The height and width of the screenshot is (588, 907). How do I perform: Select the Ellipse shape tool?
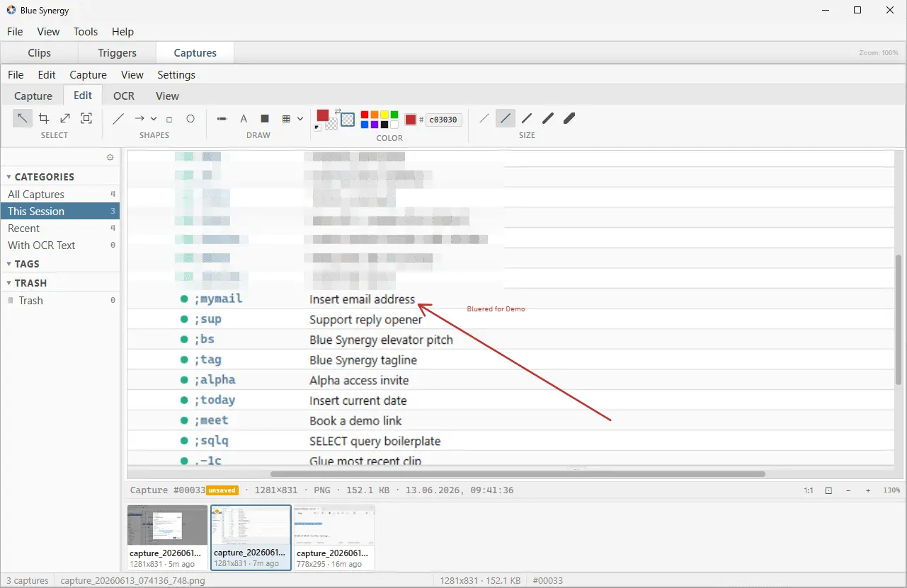pyautogui.click(x=190, y=119)
